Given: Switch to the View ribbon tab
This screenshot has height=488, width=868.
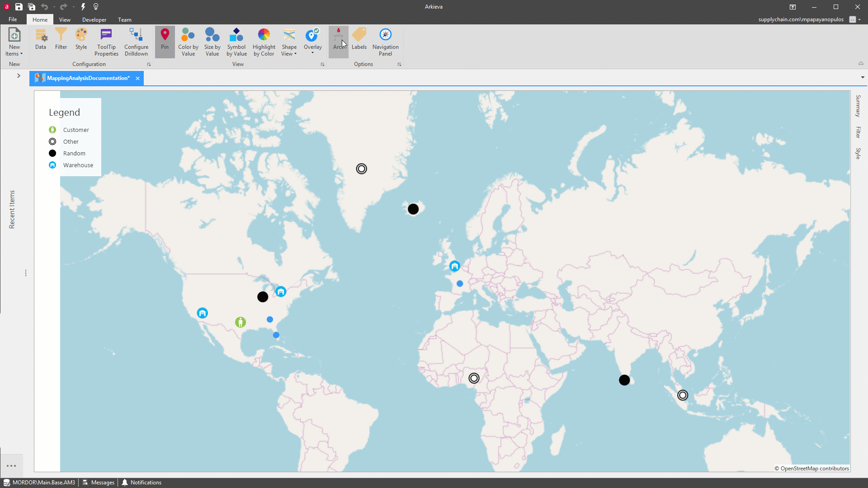Looking at the screenshot, I should point(65,19).
